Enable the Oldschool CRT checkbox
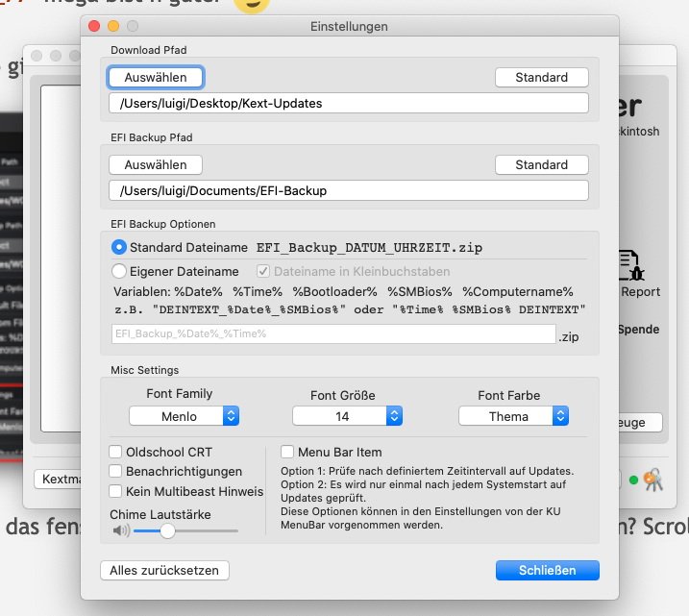 pos(115,452)
